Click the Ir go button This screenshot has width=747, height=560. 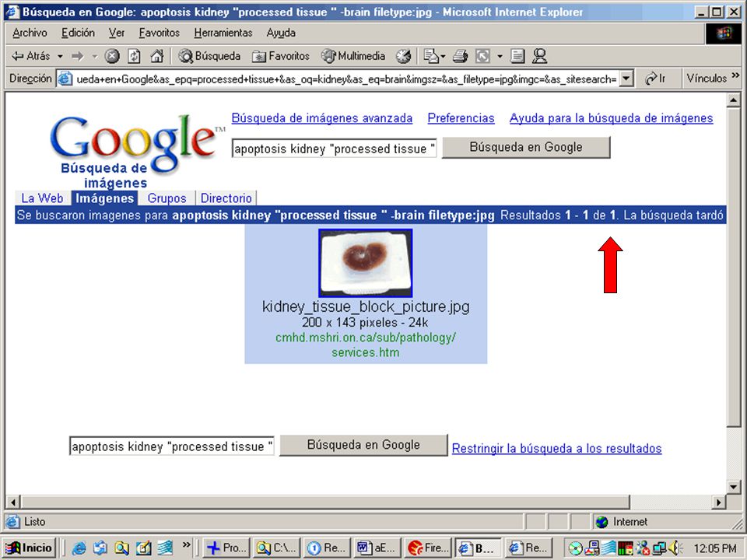pyautogui.click(x=655, y=79)
